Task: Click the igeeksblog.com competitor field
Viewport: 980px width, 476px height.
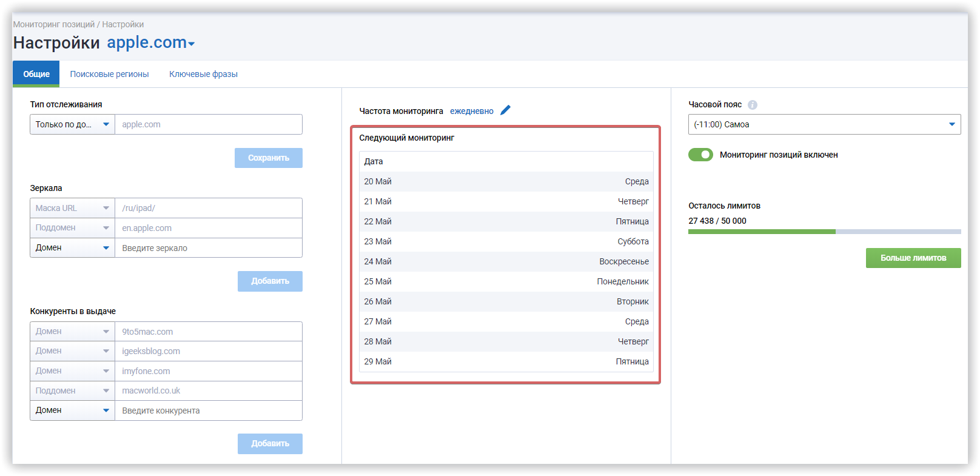Action: point(209,351)
